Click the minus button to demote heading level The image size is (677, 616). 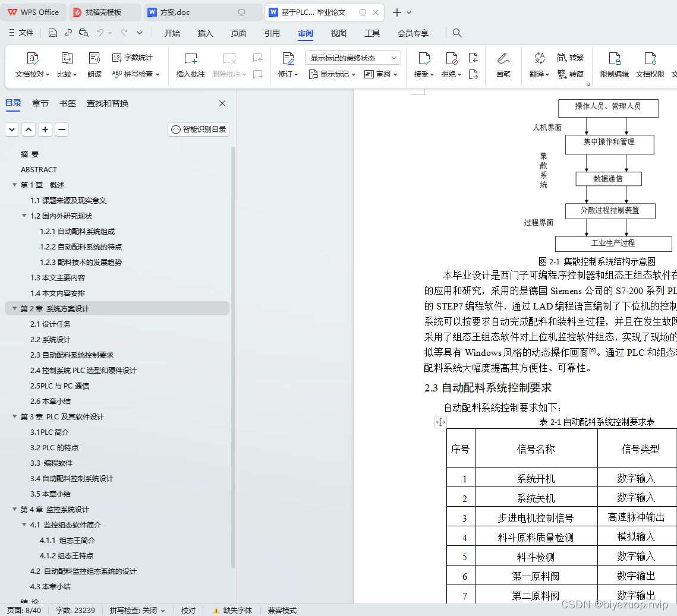pyautogui.click(x=62, y=129)
